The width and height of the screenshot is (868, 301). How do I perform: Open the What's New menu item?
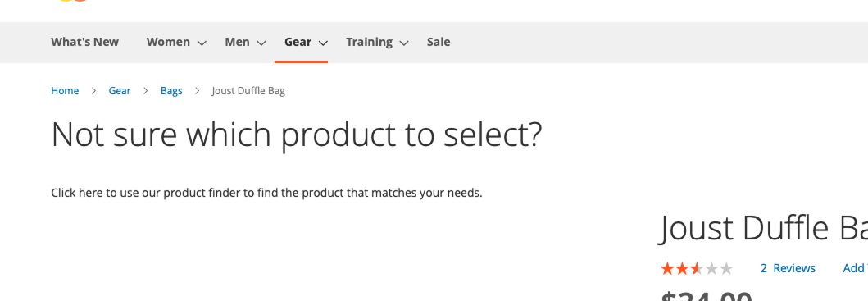(x=84, y=42)
